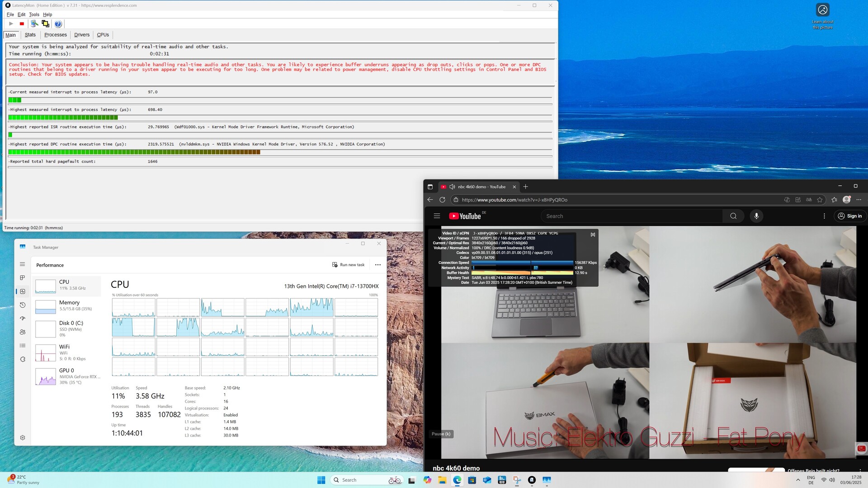Go to YouTube home via logo
This screenshot has height=488, width=868.
tap(465, 216)
